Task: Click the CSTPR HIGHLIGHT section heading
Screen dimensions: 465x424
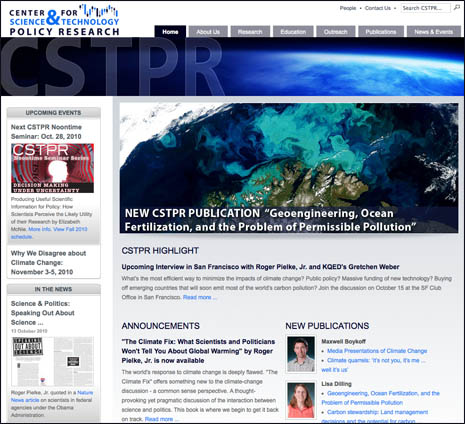Action: [160, 250]
